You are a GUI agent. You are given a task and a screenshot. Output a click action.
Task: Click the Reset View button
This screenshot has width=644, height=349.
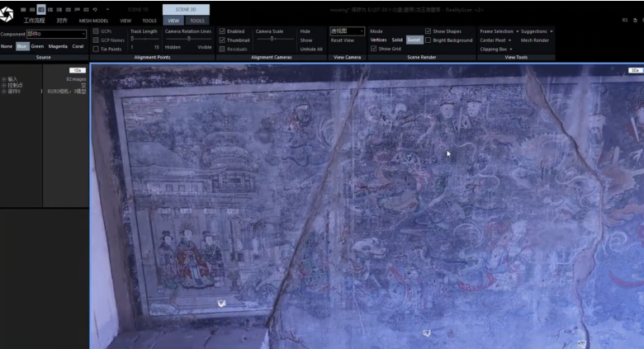click(343, 40)
